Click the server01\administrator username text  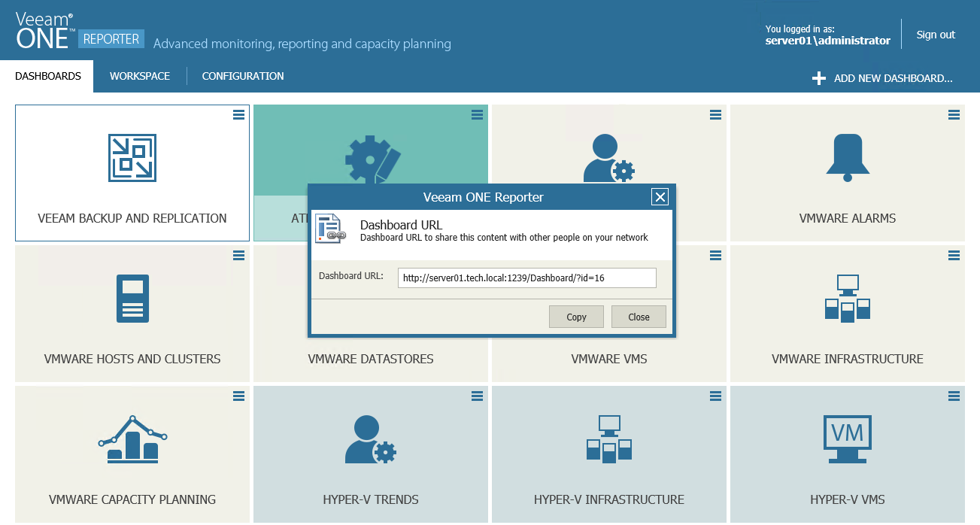[x=827, y=41]
